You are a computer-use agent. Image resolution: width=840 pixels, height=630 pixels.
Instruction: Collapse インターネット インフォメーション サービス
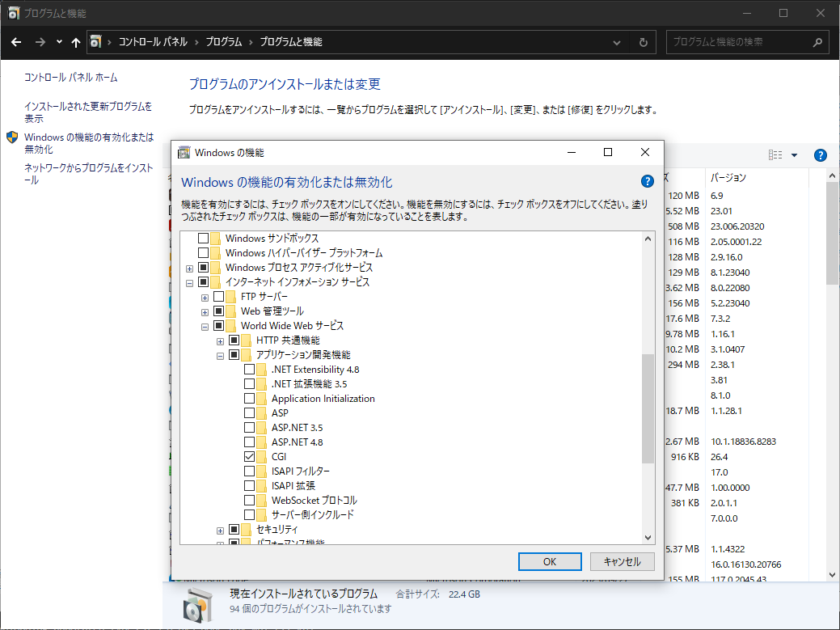[189, 281]
